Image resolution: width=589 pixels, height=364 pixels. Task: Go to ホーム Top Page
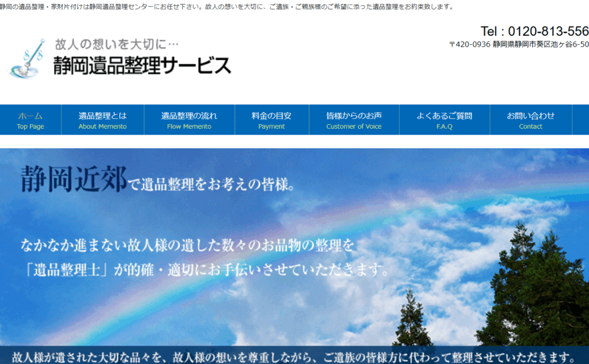(x=30, y=120)
